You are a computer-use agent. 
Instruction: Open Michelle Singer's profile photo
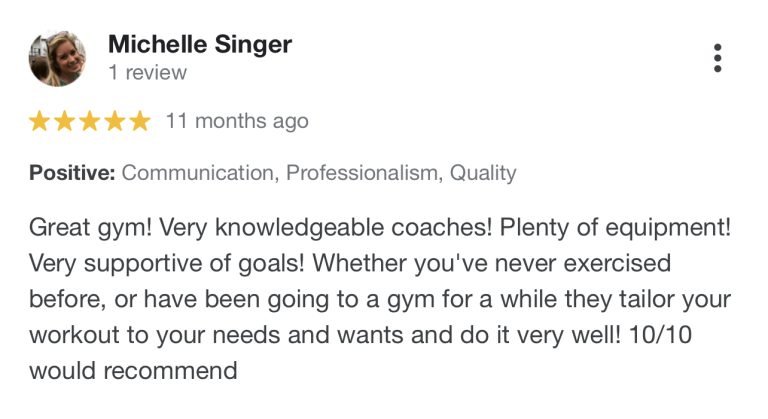point(57,58)
